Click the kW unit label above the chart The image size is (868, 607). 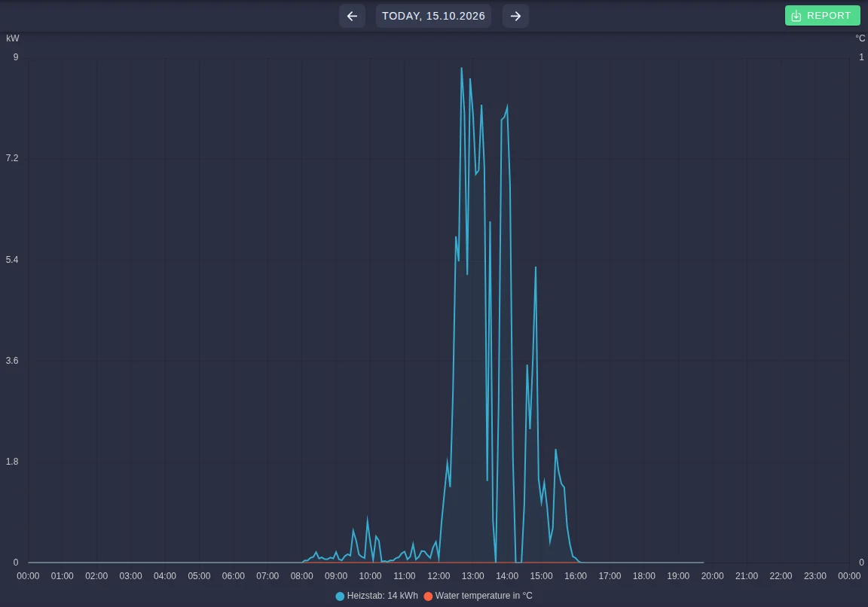pos(13,38)
